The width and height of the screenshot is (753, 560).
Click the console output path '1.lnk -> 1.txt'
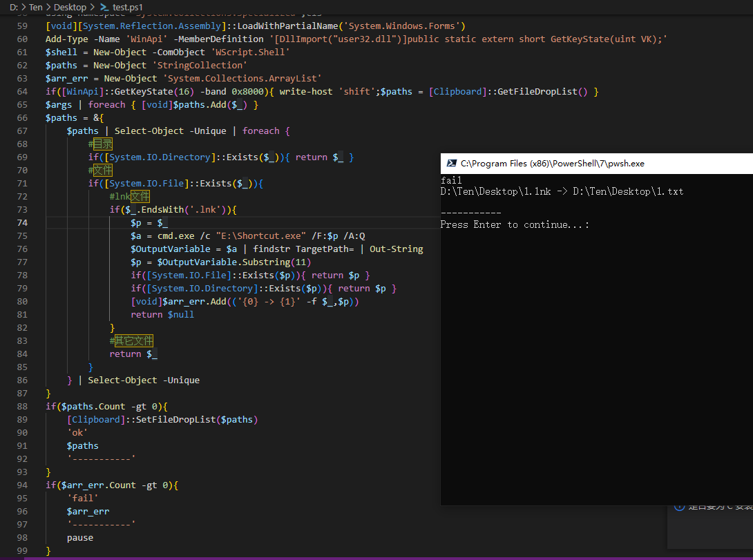(561, 191)
